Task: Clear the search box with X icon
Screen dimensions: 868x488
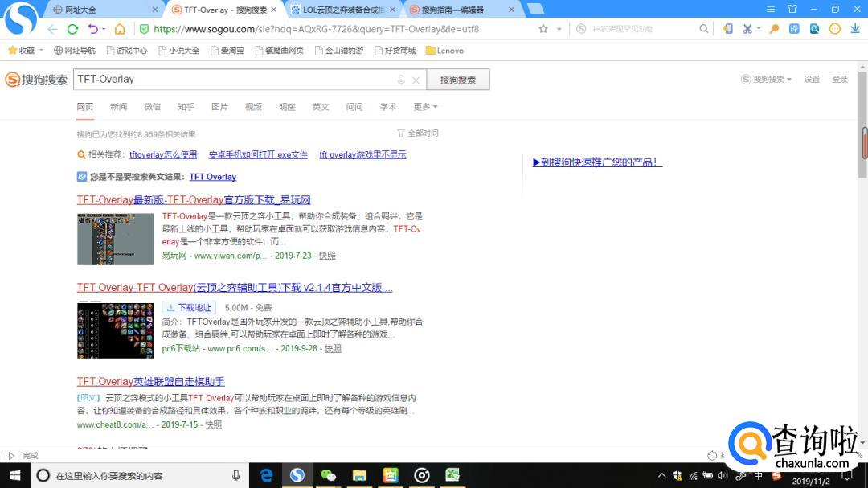Action: tap(416, 80)
